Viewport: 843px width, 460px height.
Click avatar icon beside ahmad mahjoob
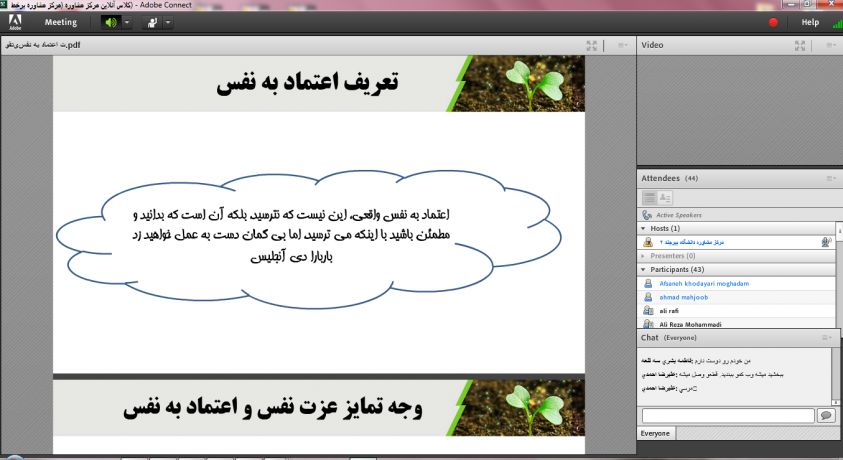tap(648, 297)
